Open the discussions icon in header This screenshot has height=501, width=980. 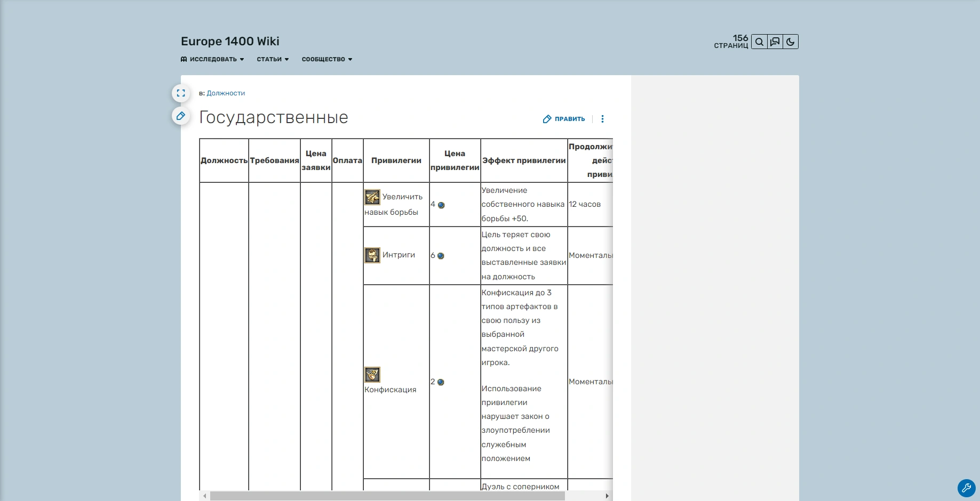click(x=775, y=42)
